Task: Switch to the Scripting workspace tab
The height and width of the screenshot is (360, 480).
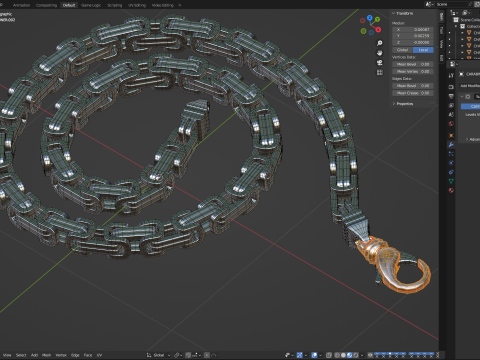Action: pos(115,5)
